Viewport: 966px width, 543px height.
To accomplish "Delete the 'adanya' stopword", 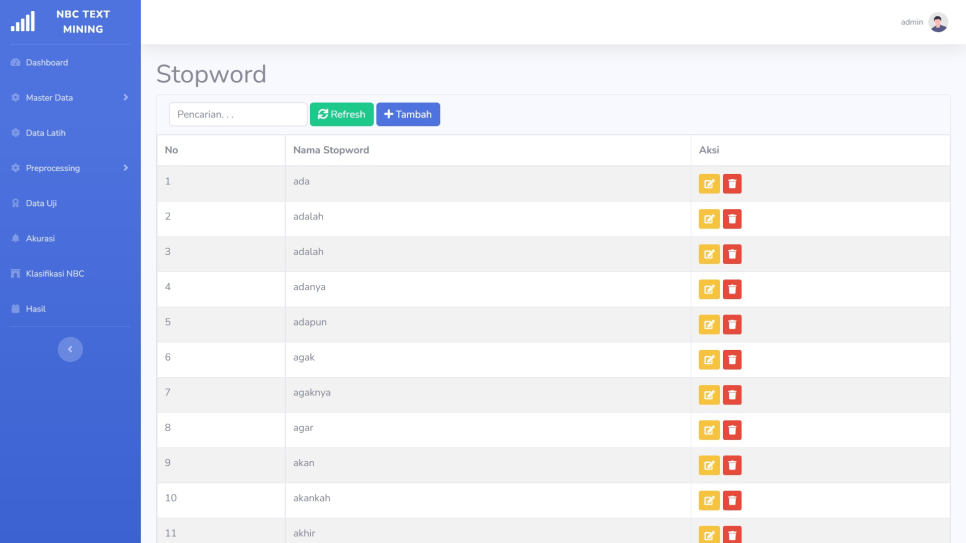I will pyautogui.click(x=732, y=289).
